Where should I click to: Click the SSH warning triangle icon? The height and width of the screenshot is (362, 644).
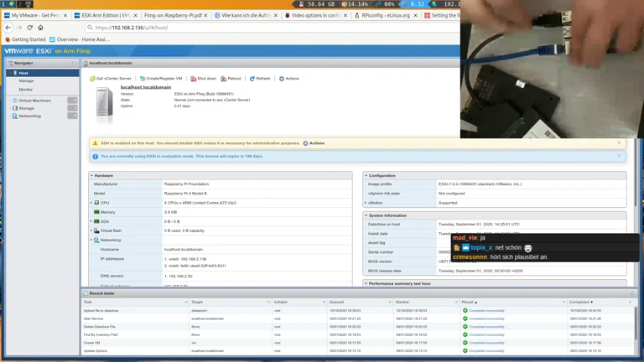click(96, 143)
